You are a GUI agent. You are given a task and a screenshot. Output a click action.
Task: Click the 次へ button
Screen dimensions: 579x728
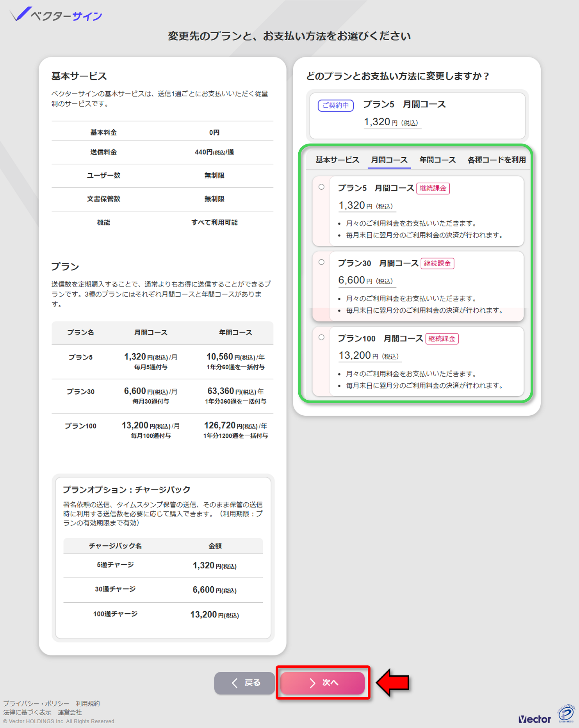pos(322,683)
